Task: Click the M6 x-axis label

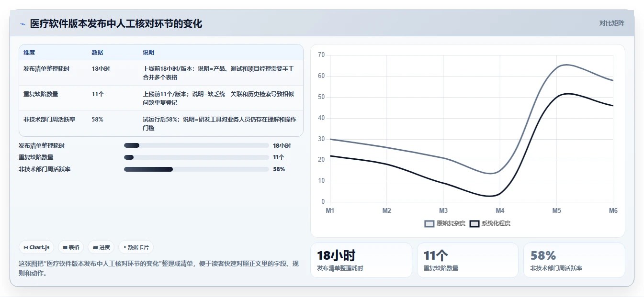Action: (x=613, y=210)
